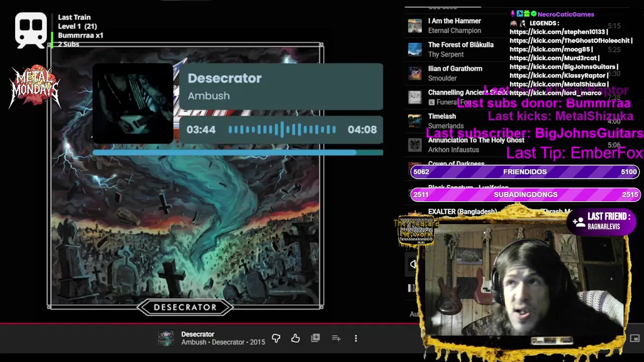Open the kick.com/Murd3rcat link

pos(553,58)
